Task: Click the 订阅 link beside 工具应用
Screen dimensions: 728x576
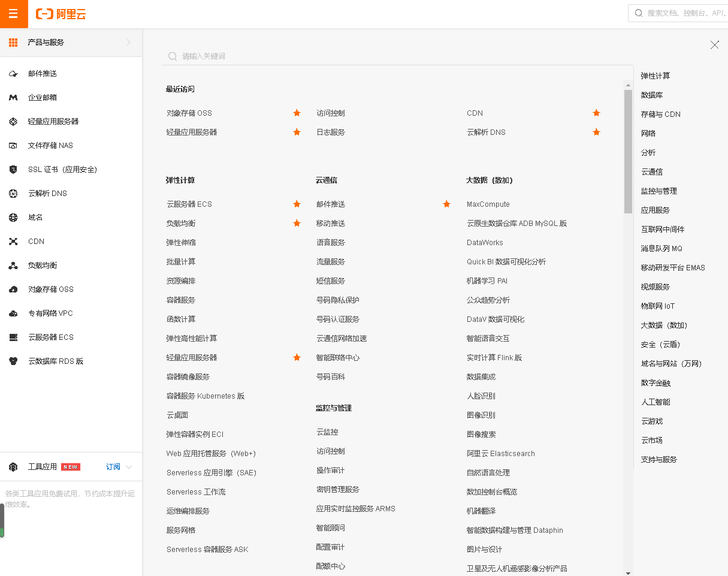Action: (113, 467)
